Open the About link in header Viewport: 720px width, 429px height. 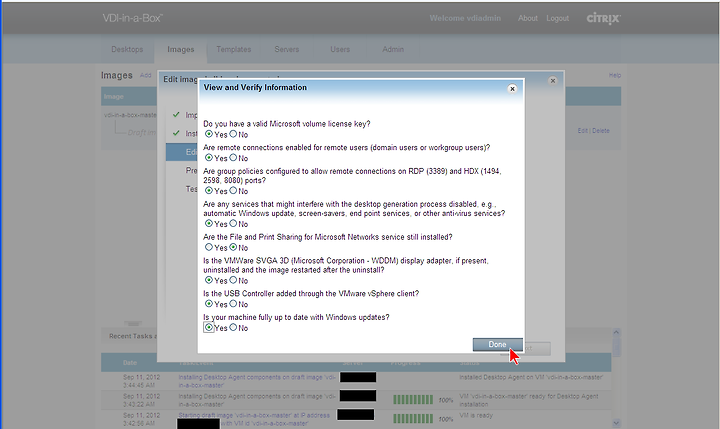coord(528,18)
